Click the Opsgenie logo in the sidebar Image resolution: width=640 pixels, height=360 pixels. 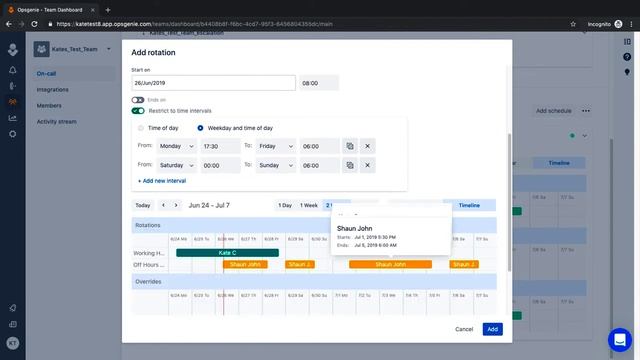point(13,49)
